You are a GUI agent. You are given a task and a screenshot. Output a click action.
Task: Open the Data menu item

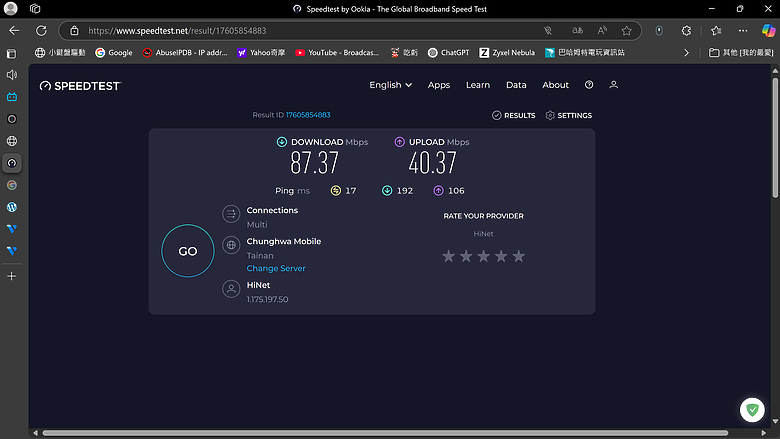click(516, 85)
